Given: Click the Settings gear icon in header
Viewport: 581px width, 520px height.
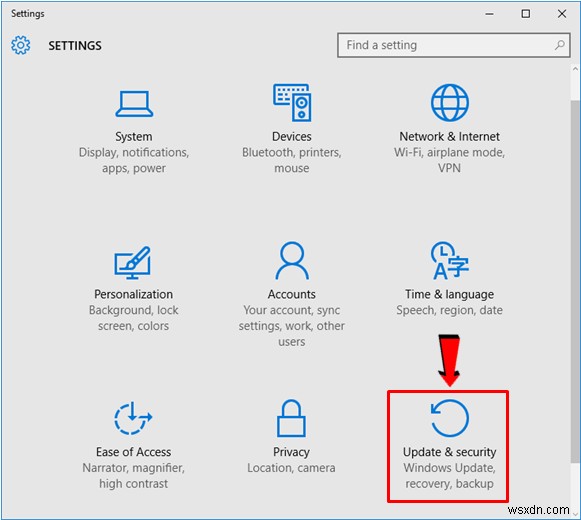Looking at the screenshot, I should click(x=20, y=45).
